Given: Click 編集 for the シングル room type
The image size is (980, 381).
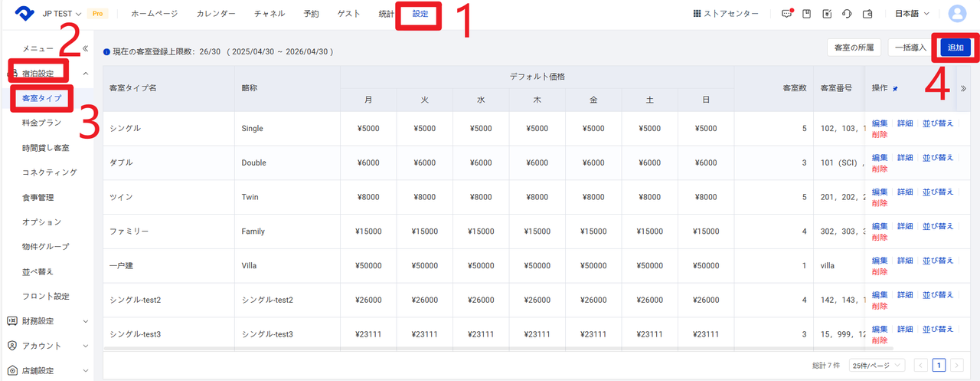Looking at the screenshot, I should pos(880,123).
